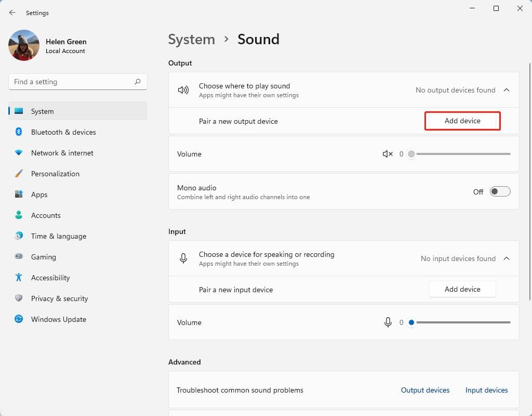Open Apps settings from the sidebar

point(78,194)
